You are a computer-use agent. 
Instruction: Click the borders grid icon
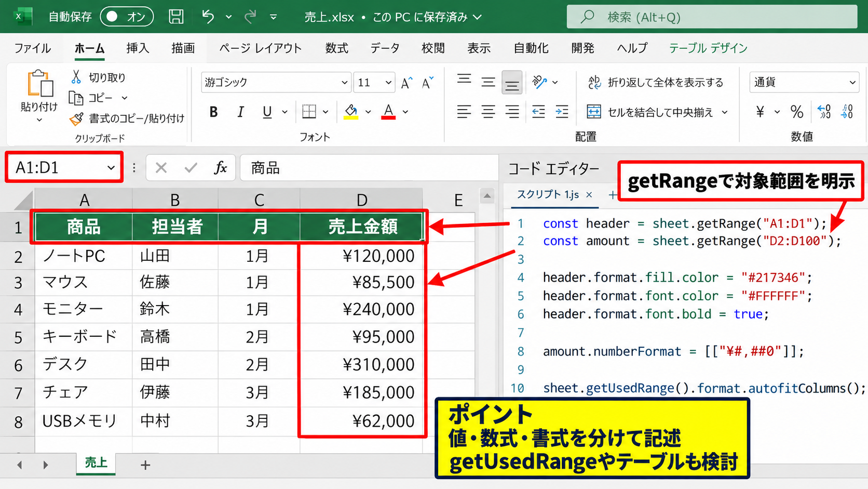[x=309, y=112]
